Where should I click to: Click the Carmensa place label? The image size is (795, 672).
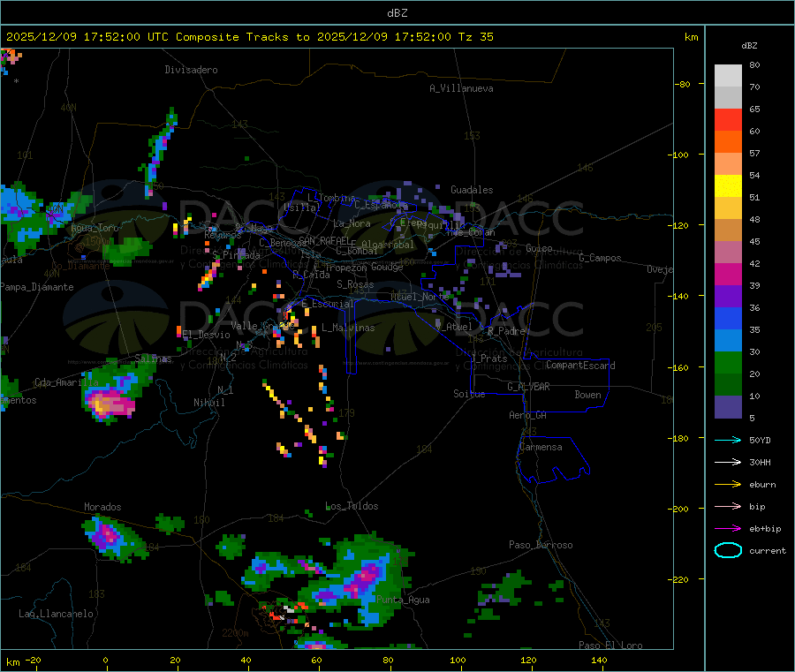coord(541,447)
